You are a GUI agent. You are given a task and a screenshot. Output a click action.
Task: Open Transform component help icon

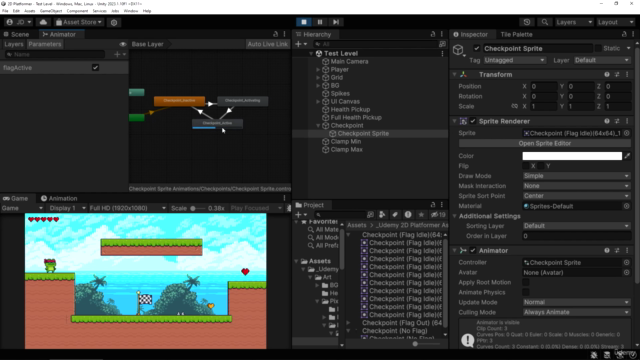(607, 75)
